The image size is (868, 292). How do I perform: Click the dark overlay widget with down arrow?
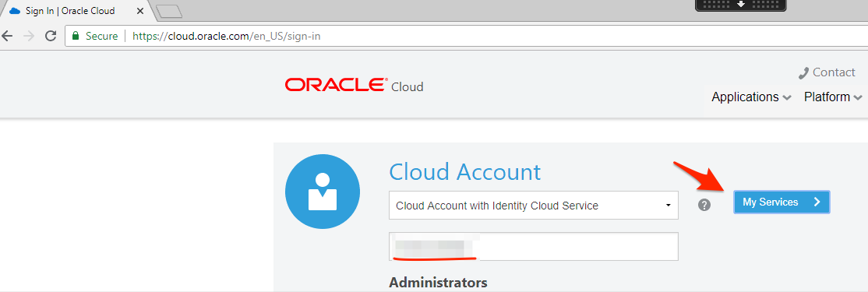[x=741, y=5]
